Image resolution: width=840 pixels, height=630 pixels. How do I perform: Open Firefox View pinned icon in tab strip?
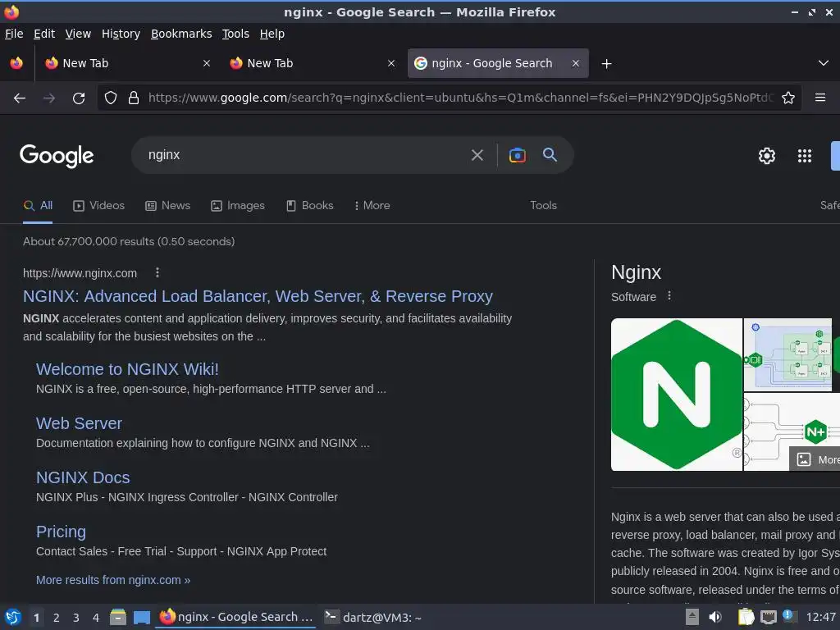pyautogui.click(x=16, y=63)
